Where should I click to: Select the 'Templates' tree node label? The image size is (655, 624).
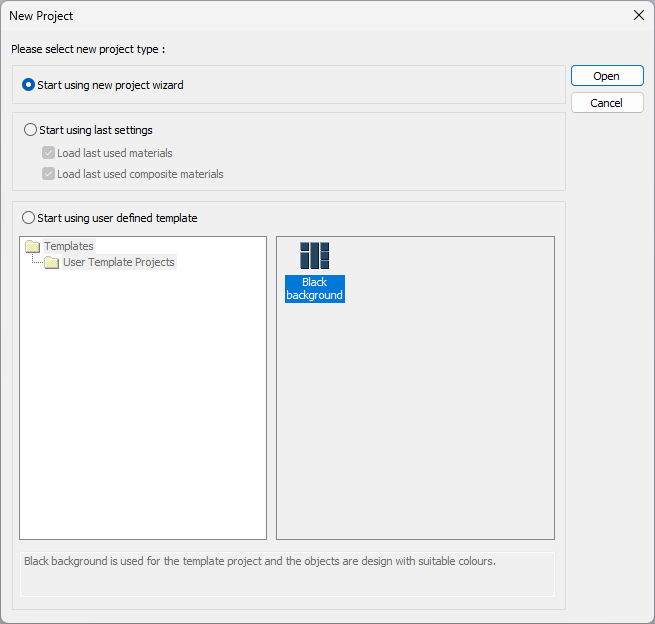click(69, 246)
